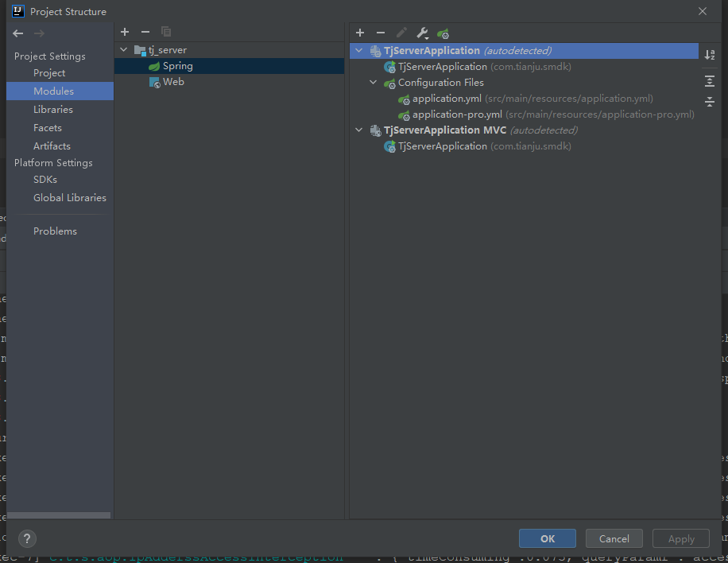
Task: Sort contexts alphabetically
Action: (710, 54)
